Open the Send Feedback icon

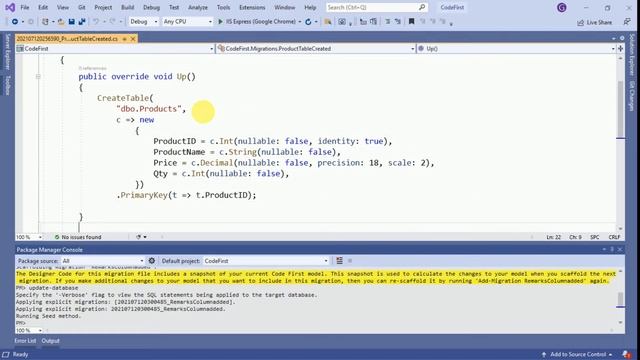pyautogui.click(x=627, y=22)
